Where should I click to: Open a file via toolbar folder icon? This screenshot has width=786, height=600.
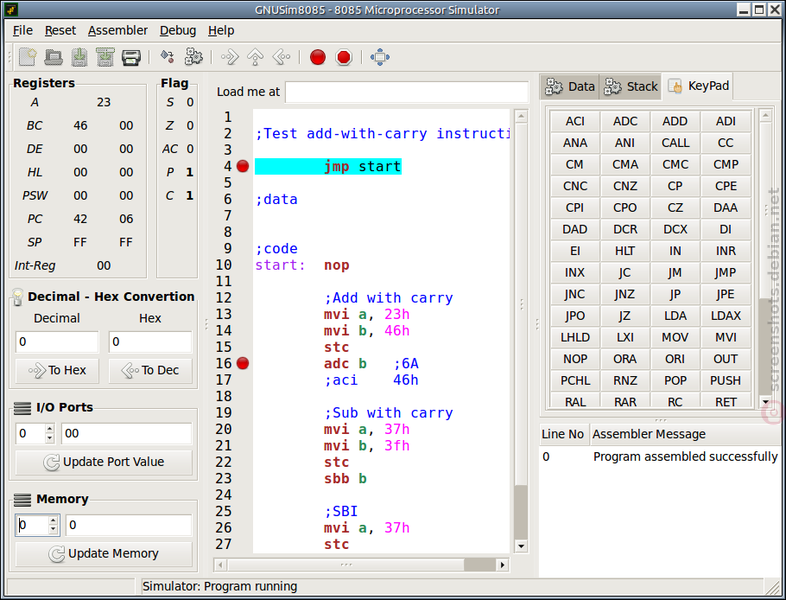click(x=53, y=57)
